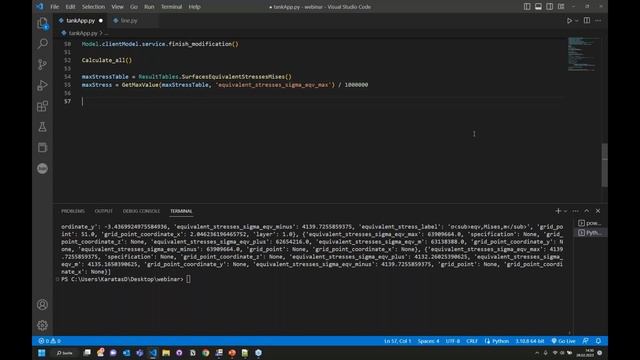Open File Explorer from taskbar
Viewport: 640px width, 360px height.
(x=166, y=353)
